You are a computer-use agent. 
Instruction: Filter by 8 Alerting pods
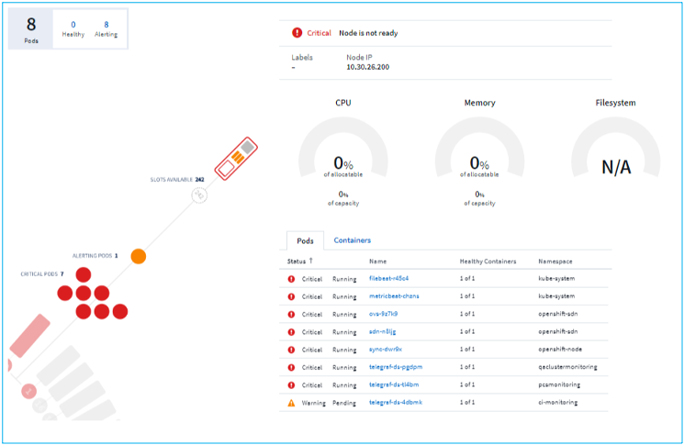(106, 29)
